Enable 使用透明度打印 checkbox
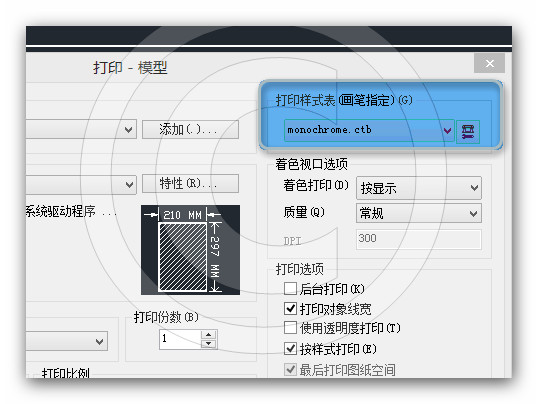 point(290,328)
